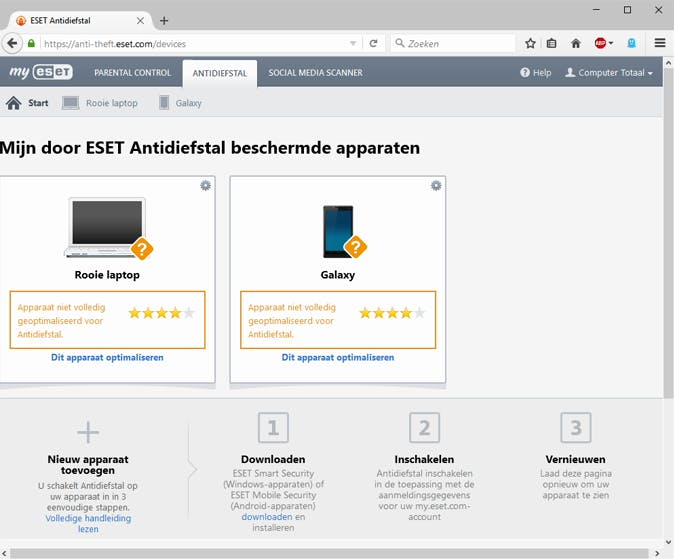Image resolution: width=674 pixels, height=559 pixels.
Task: Open a new browser tab
Action: 164,20
